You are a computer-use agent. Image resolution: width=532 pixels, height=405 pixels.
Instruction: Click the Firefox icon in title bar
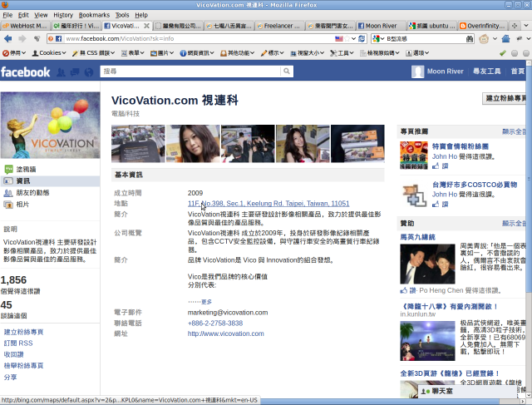tap(5, 5)
